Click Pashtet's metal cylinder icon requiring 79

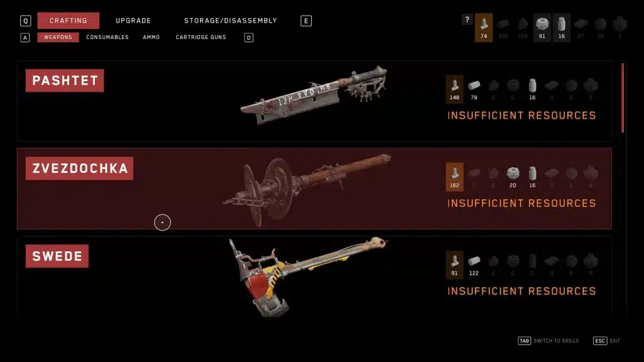click(474, 89)
